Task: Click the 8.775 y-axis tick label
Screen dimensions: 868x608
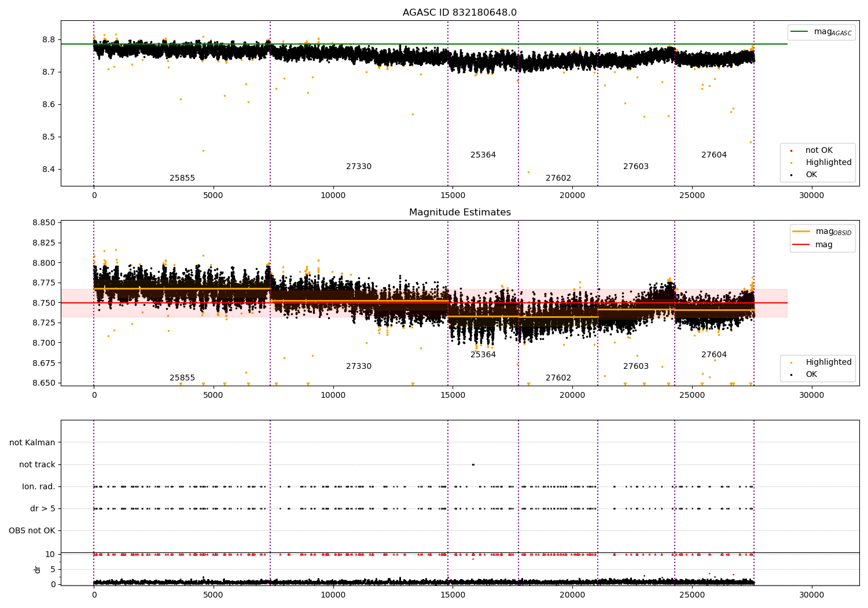Action: pyautogui.click(x=44, y=283)
